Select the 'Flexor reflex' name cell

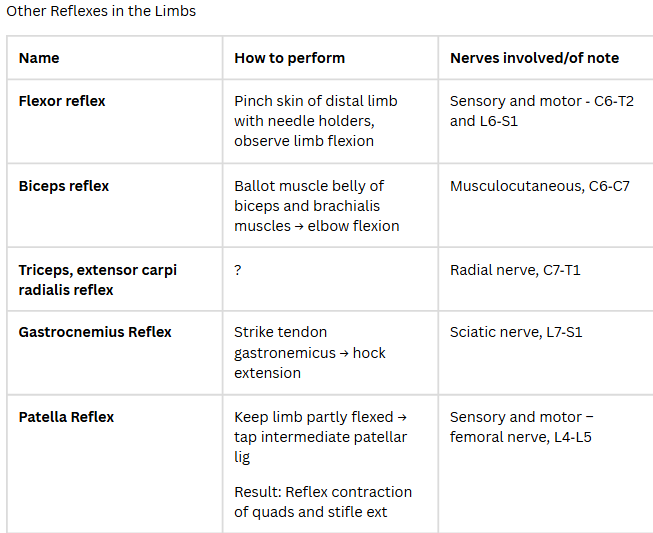coord(62,101)
